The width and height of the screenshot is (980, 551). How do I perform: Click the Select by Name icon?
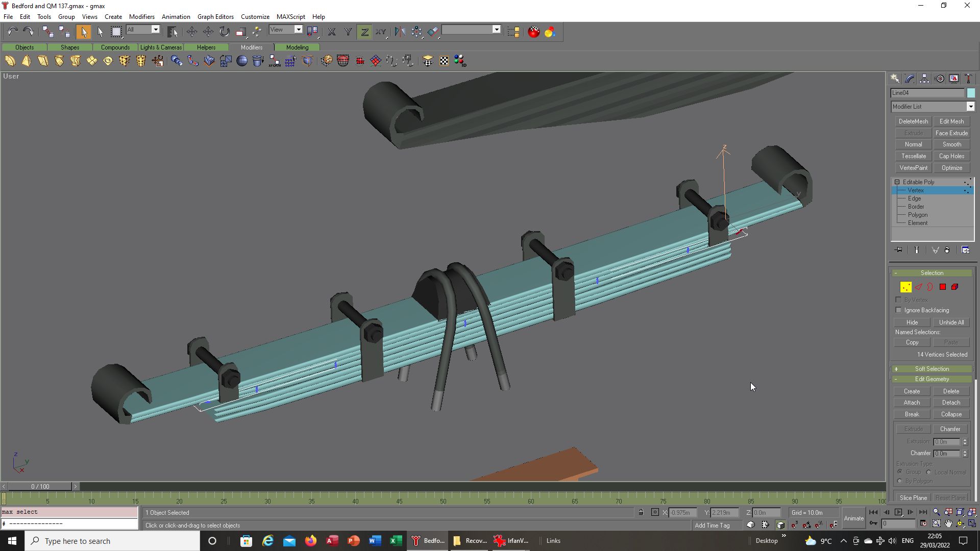(173, 32)
